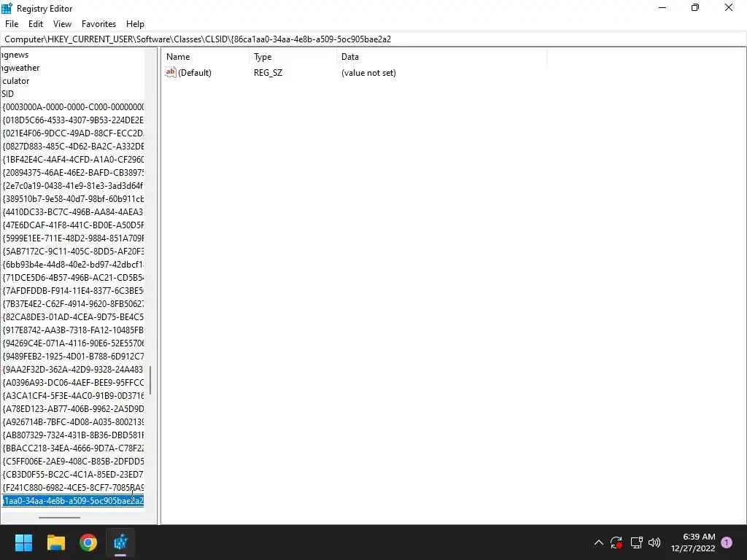Select the 'ngnews' tree key
The width and height of the screenshot is (747, 560).
(15, 55)
